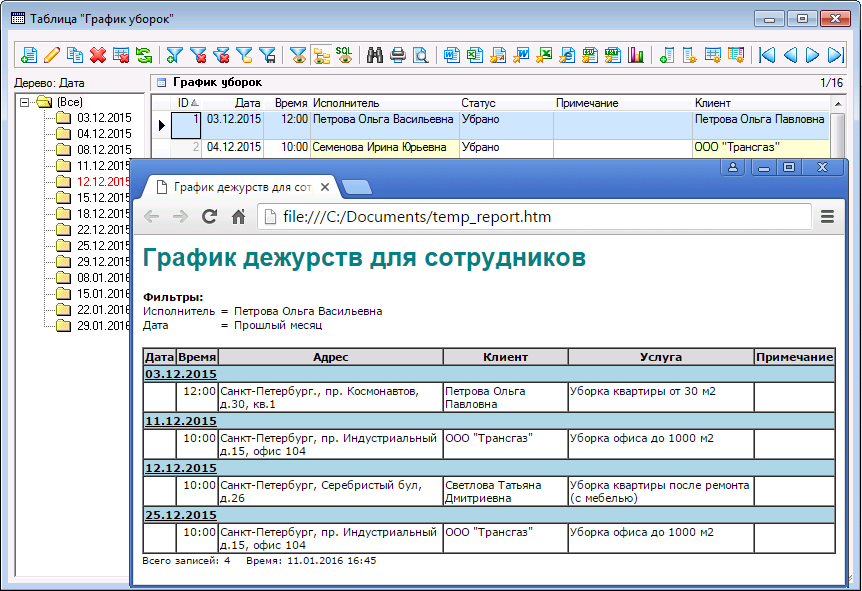Screen dimensions: 862x591
Task: Select the 12.12.2015 date folder
Action: pyautogui.click(x=103, y=182)
